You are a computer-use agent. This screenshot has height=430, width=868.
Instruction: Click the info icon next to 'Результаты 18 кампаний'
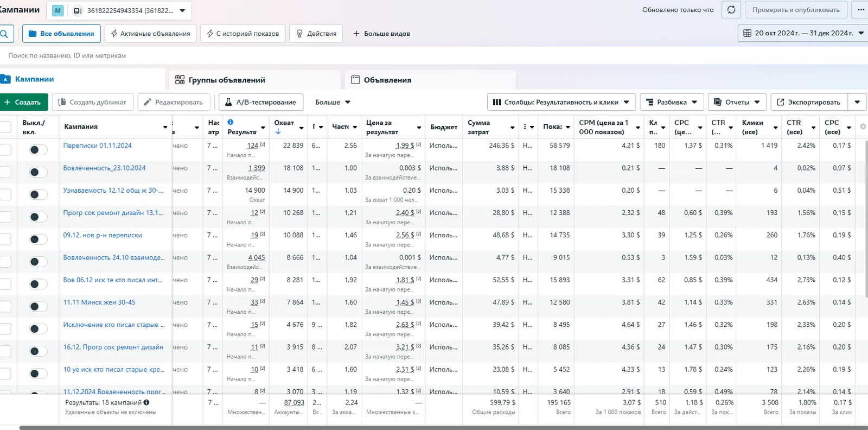tap(146, 403)
